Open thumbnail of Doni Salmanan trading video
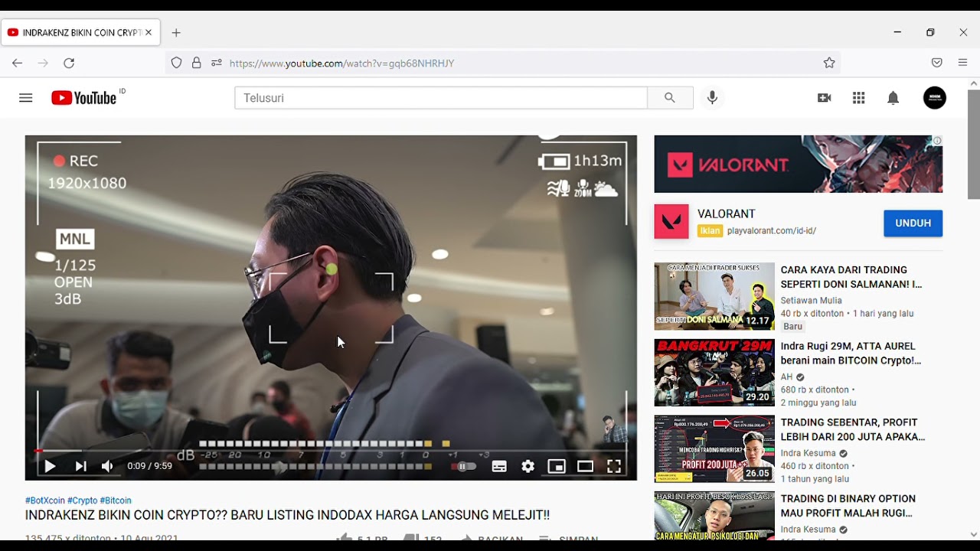The width and height of the screenshot is (980, 551). [714, 296]
